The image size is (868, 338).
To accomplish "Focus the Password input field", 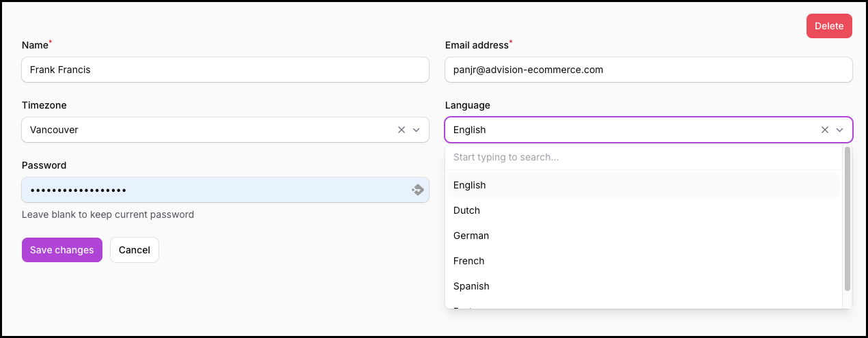I will [212, 190].
